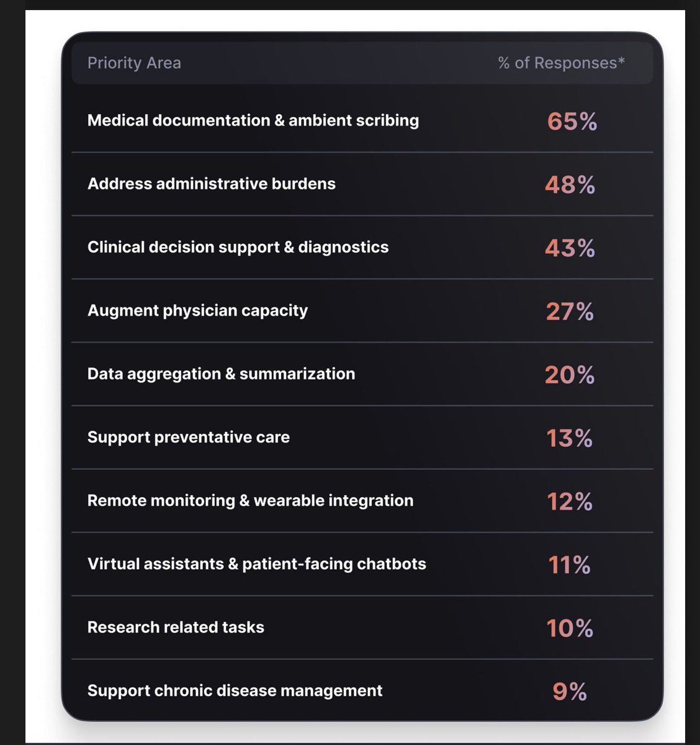Click the 20% response value
The width and height of the screenshot is (700, 745).
(570, 375)
